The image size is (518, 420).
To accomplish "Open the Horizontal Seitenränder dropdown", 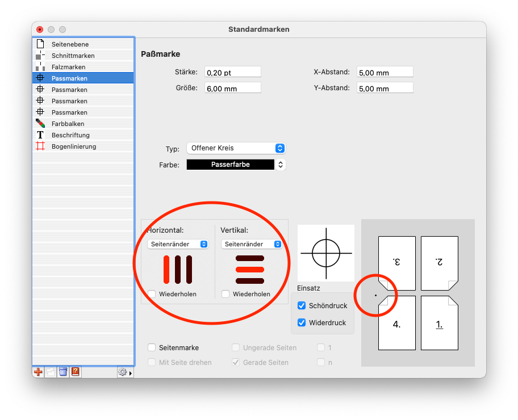I will pyautogui.click(x=177, y=244).
